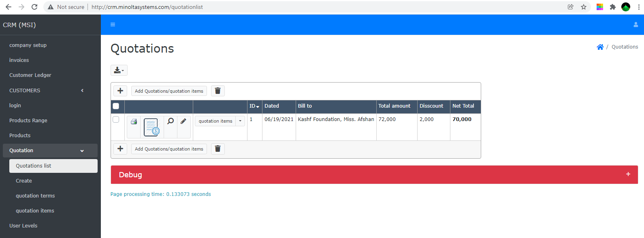Screen dimensions: 644x238
Task: Click the page processing time text
Action: [x=161, y=194]
